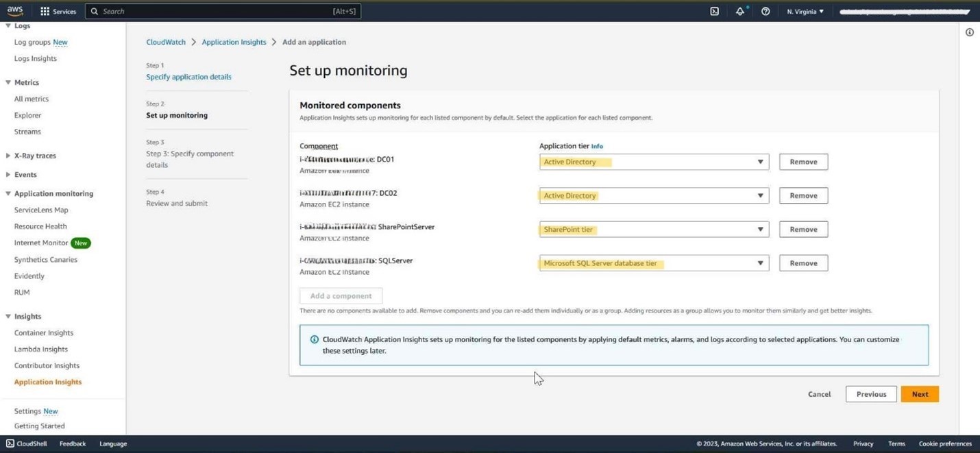
Task: Click the info panel icon at right edge
Action: click(x=970, y=32)
